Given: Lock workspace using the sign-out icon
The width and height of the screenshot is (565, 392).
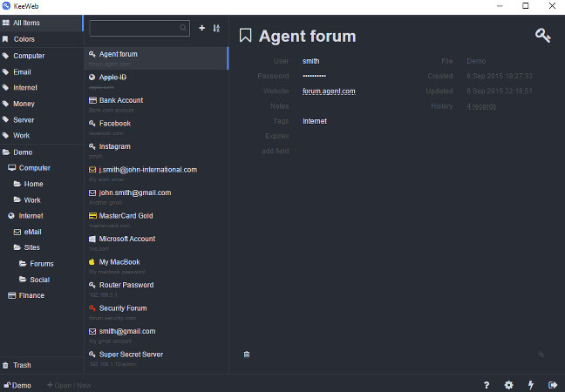Looking at the screenshot, I should tap(552, 384).
